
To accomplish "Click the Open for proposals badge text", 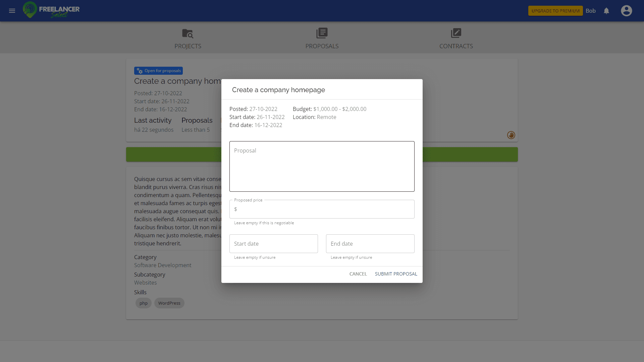I will pos(163,71).
